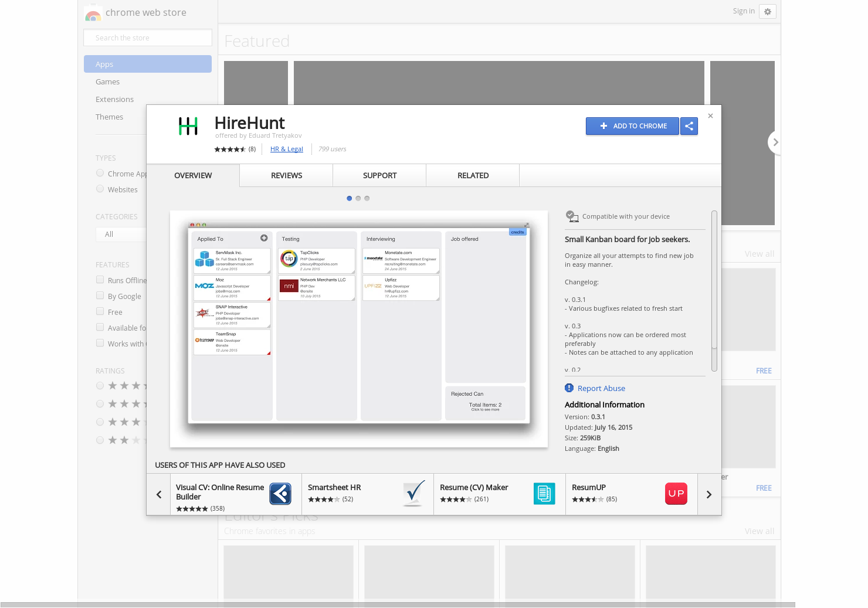Screen dimensions: 868x608
Task: Click the Search the store field
Action: point(147,37)
